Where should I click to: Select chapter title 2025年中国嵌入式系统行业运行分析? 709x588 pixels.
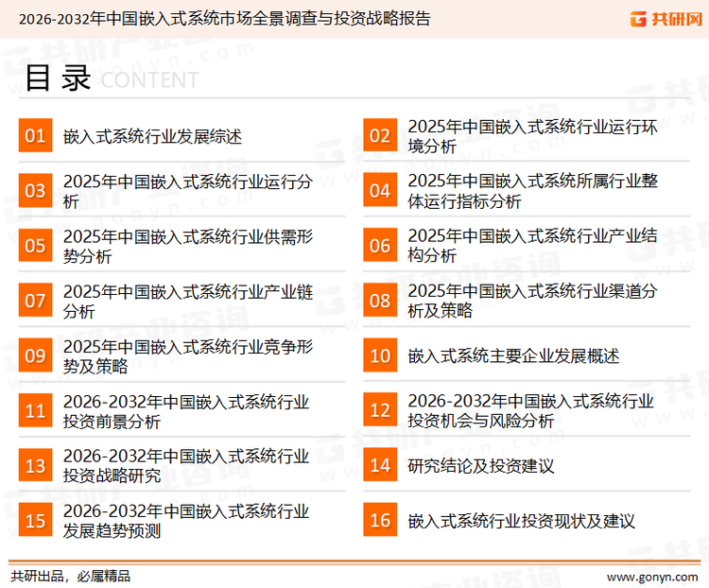(188, 191)
